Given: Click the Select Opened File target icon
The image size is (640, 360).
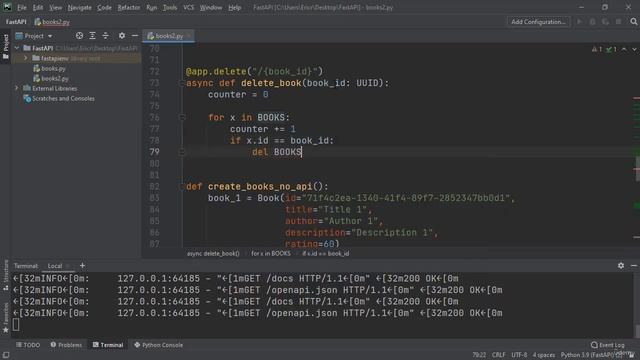Looking at the screenshot, I should [80, 36].
